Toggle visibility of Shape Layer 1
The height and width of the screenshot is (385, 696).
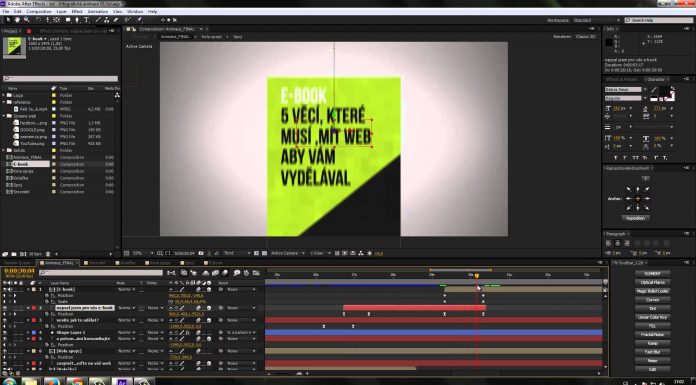pos(5,333)
